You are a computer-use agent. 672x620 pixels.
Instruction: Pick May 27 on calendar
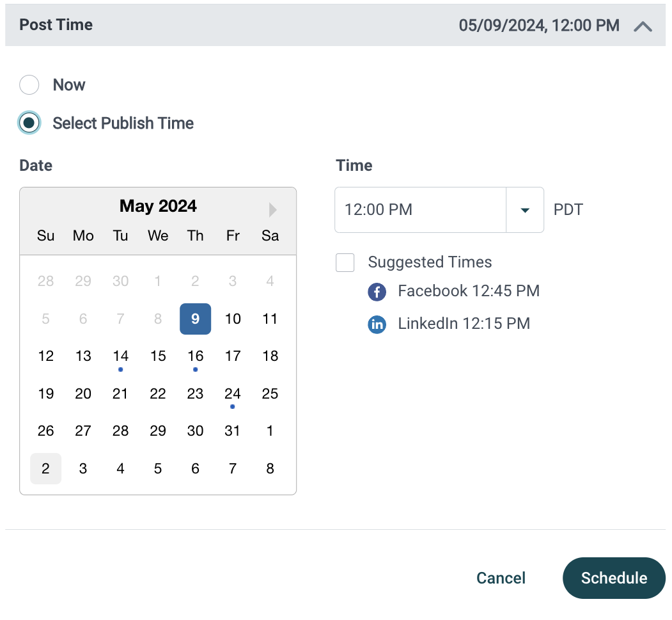tap(83, 431)
